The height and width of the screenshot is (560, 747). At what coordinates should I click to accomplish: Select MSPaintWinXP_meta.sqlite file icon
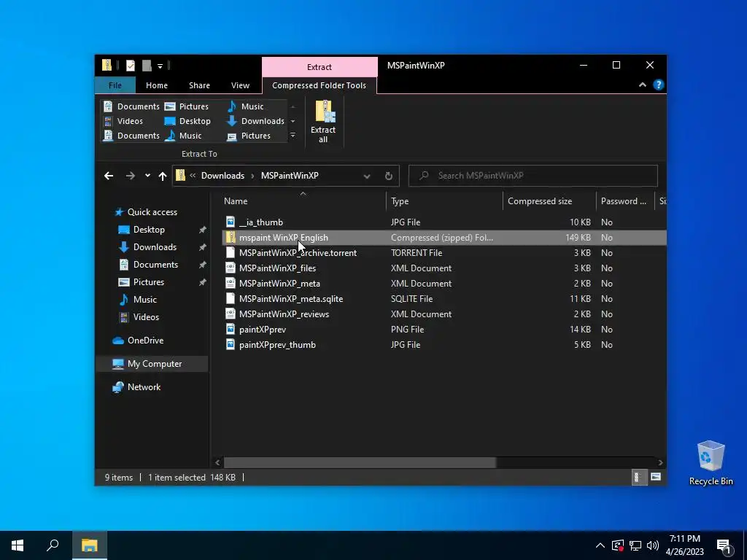click(x=231, y=299)
